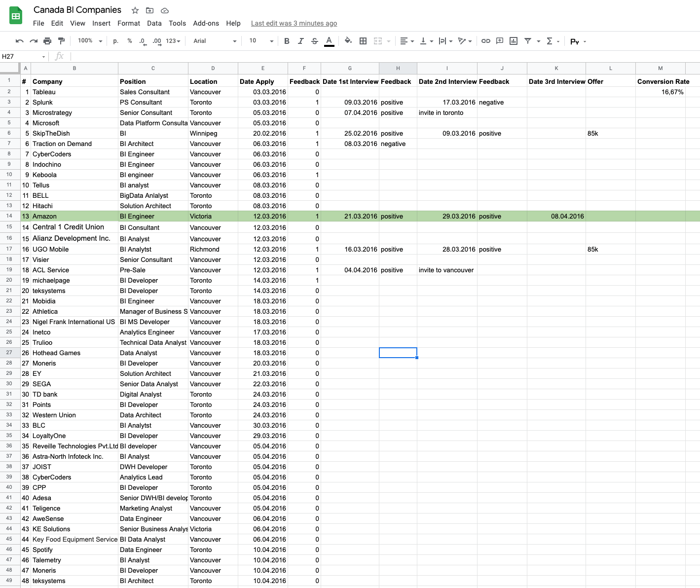The height and width of the screenshot is (588, 700).
Task: Open the borders tool
Action: pyautogui.click(x=363, y=41)
